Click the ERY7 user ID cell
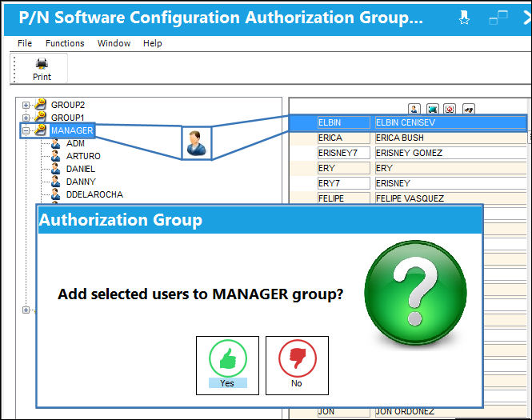532x420 pixels. point(344,183)
